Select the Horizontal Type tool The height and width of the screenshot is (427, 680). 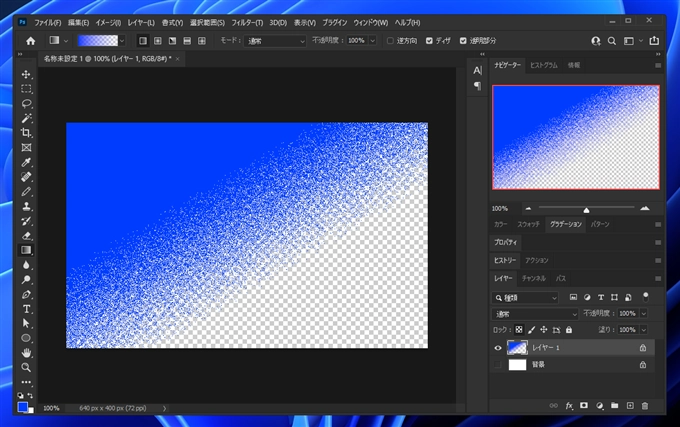pyautogui.click(x=26, y=309)
